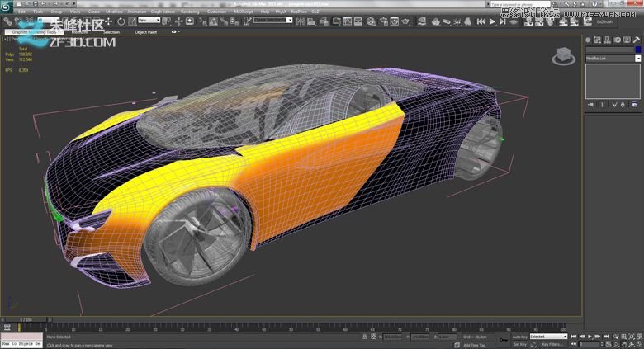Image resolution: width=644 pixels, height=349 pixels.
Task: Toggle Set Key mode
Action: [520, 344]
